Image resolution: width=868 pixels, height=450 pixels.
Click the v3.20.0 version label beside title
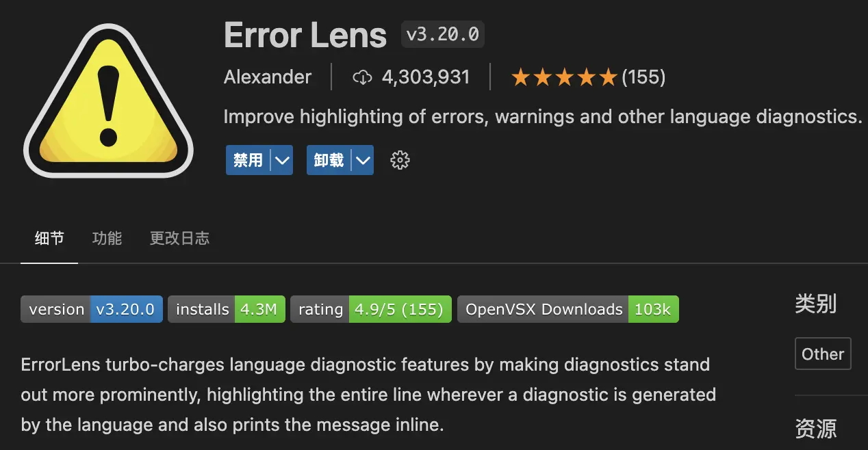[443, 34]
